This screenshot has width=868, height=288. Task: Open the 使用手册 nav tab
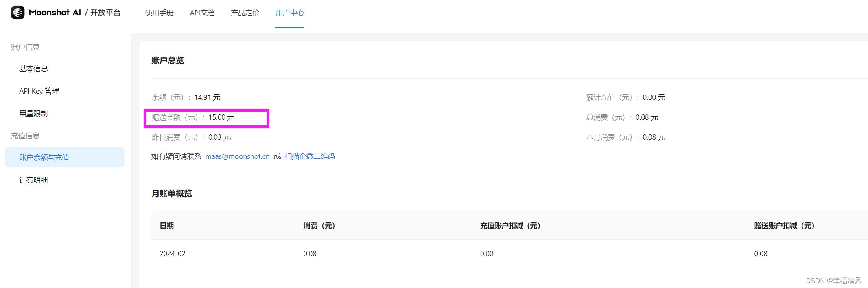[159, 13]
